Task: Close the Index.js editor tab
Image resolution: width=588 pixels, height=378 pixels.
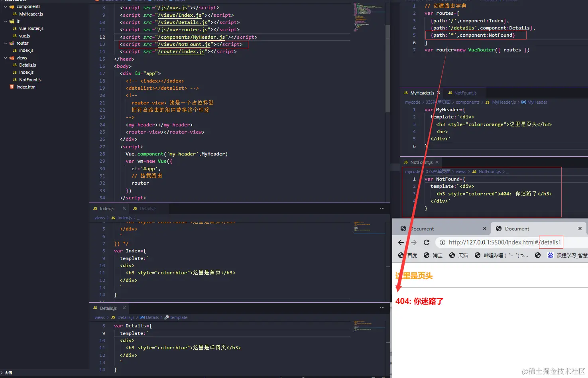Action: 124,209
